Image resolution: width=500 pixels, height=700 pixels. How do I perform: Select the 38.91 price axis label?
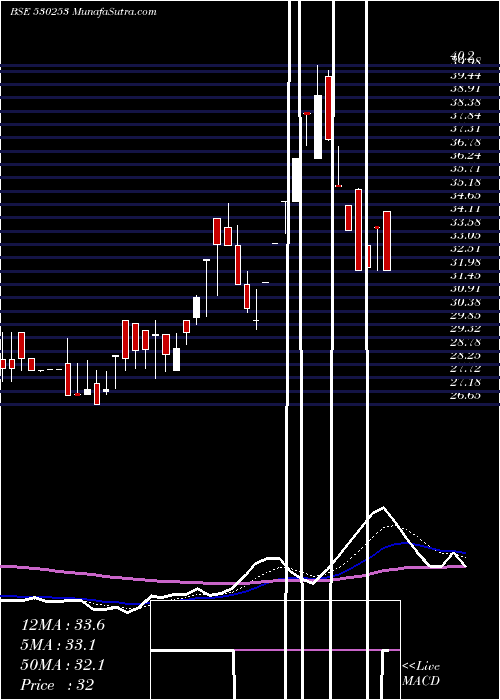pyautogui.click(x=465, y=89)
